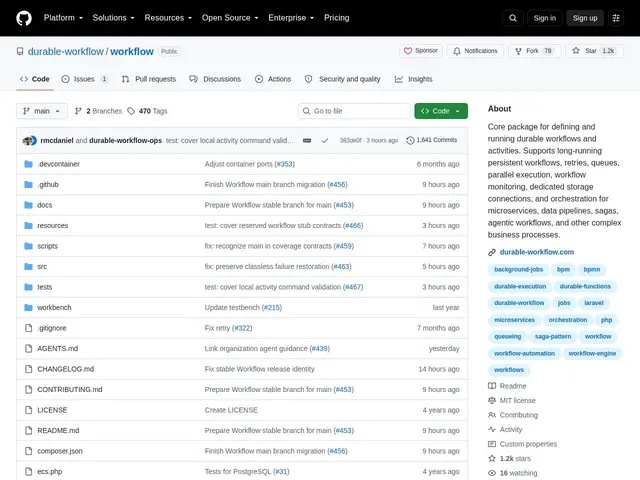The height and width of the screenshot is (480, 640).
Task: Open the 2 Branches link
Action: tap(98, 111)
